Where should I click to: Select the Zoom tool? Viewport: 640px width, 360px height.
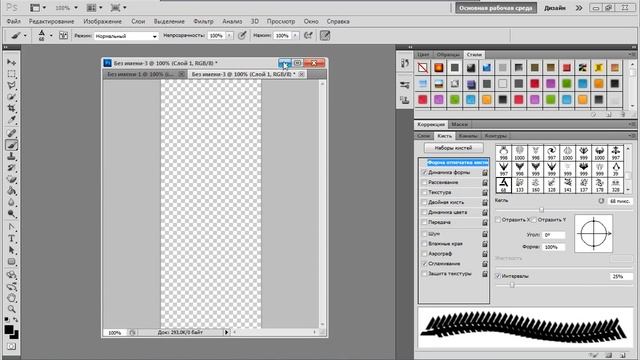[11, 309]
